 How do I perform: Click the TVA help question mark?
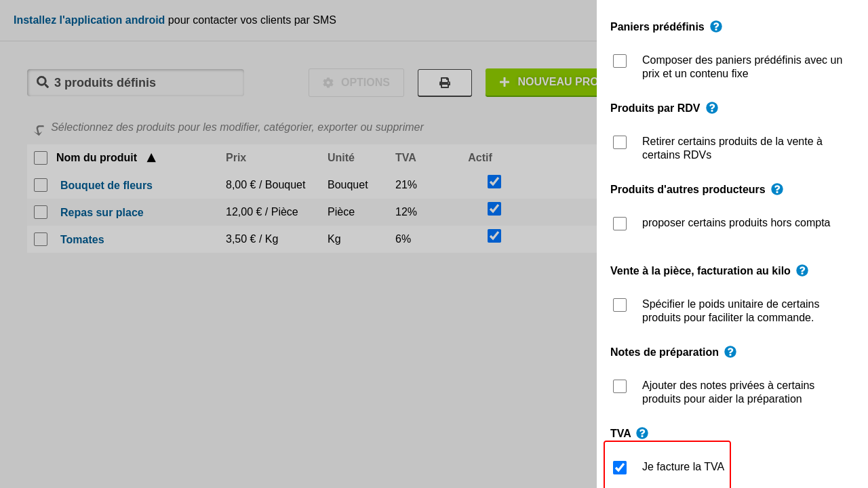tap(642, 433)
